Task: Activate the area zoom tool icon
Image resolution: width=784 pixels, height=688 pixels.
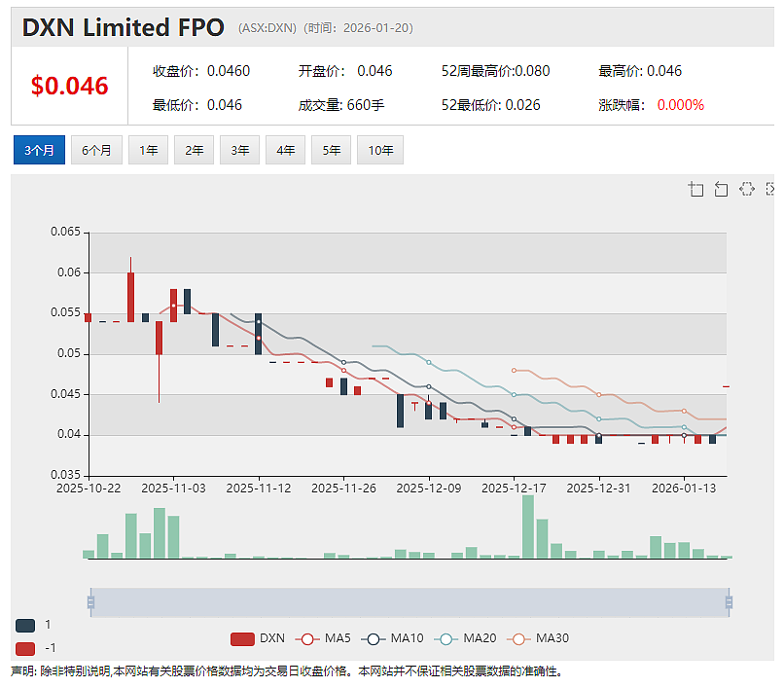Action: 695,189
